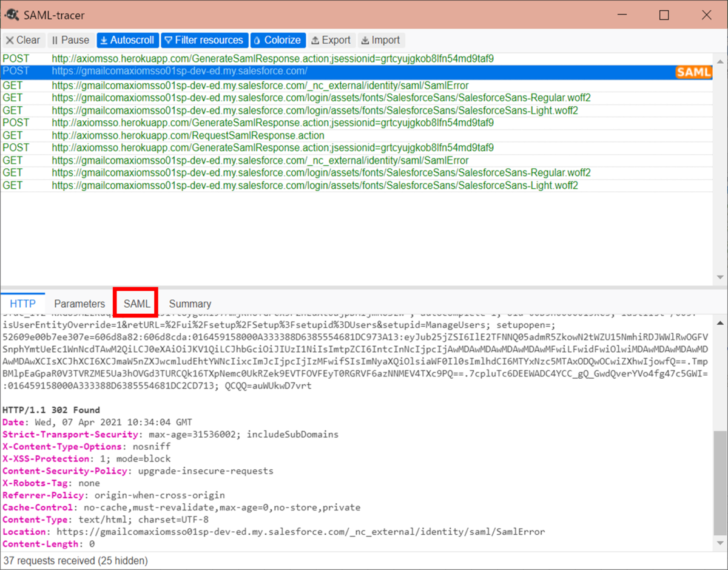Click the Location header value URL
Image resolution: width=728 pixels, height=570 pixels.
click(300, 531)
